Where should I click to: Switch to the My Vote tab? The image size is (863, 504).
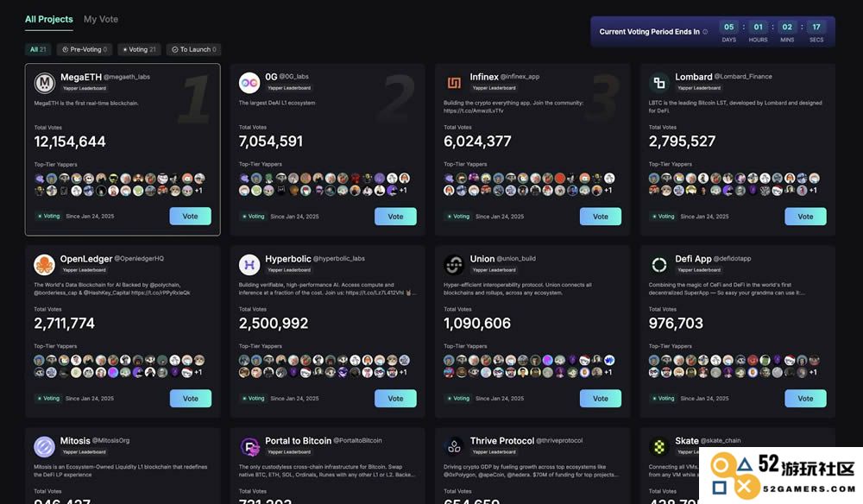tap(101, 19)
